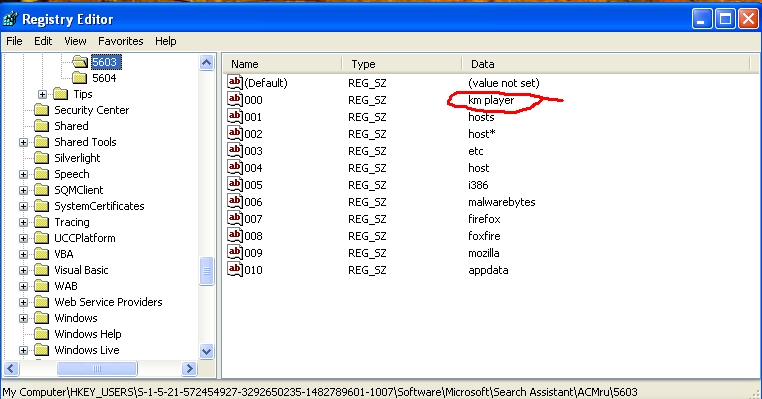The width and height of the screenshot is (762, 399).
Task: Click the registry path in status bar
Action: [320, 392]
